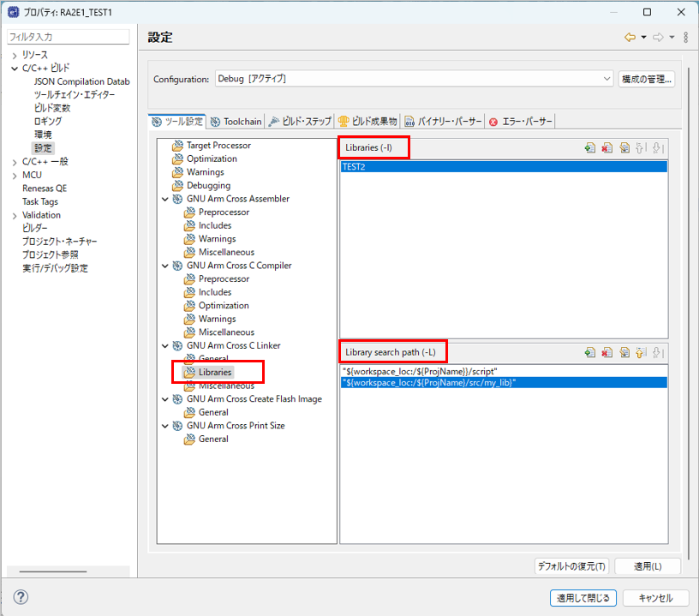Click the back arrow in the settings header
This screenshot has height=616, width=699.
pyautogui.click(x=630, y=37)
